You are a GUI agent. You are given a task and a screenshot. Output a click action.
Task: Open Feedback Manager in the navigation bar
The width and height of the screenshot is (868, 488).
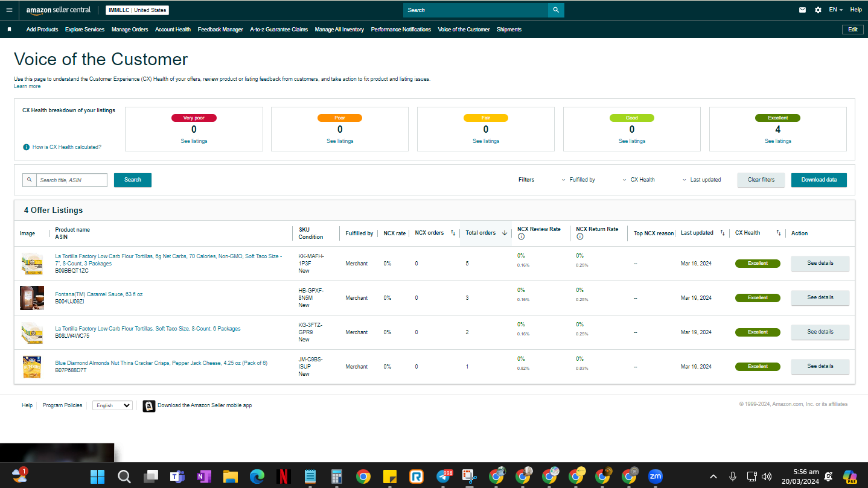[x=220, y=30]
